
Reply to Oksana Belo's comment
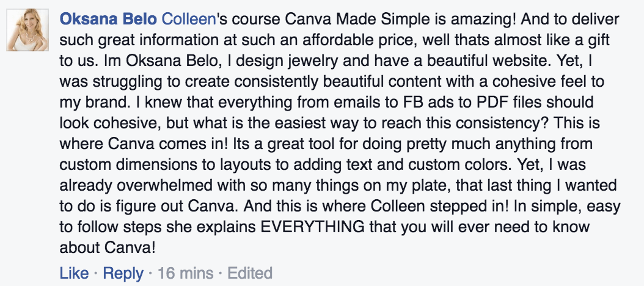pyautogui.click(x=123, y=273)
